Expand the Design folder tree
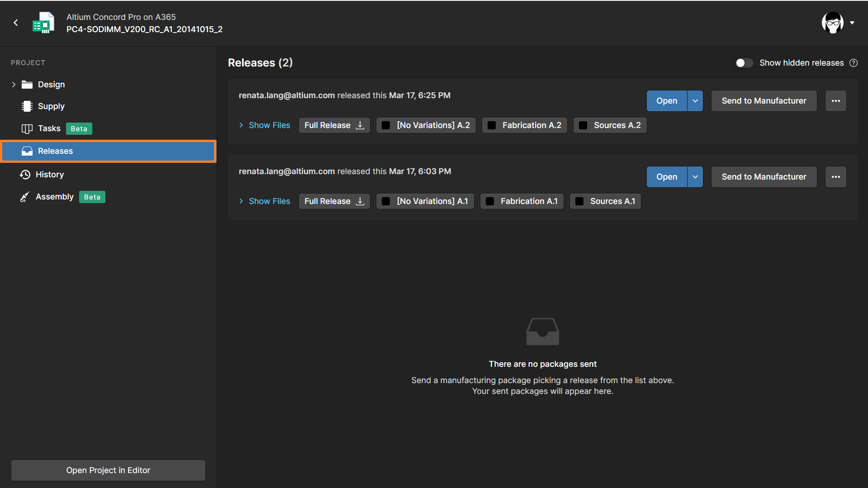This screenshot has width=868, height=488. (x=14, y=85)
